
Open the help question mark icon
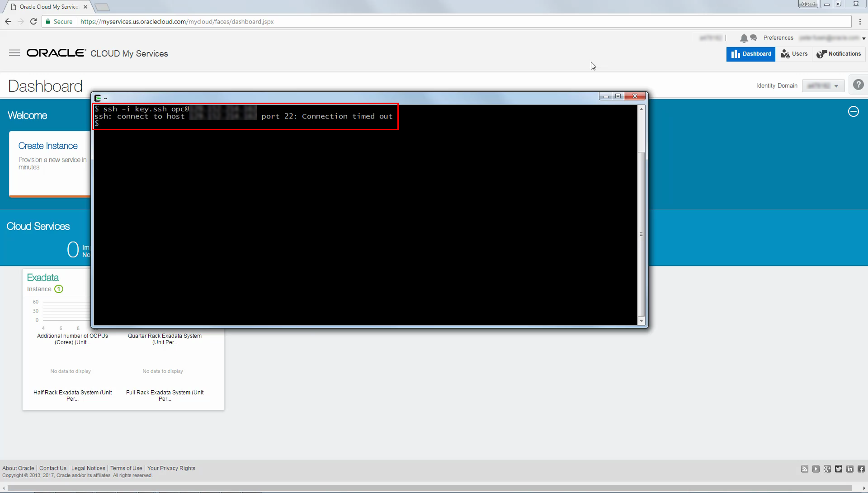[858, 85]
